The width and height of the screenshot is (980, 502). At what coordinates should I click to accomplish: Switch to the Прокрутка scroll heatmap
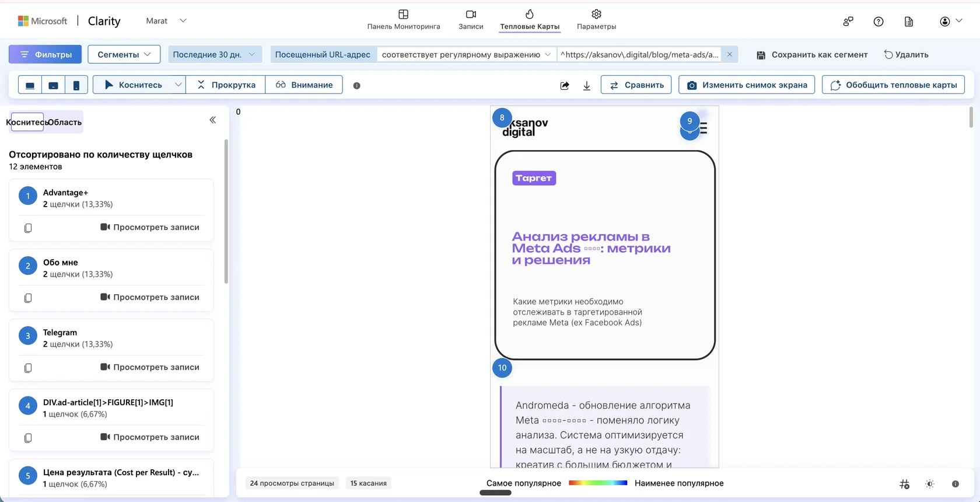[226, 85]
